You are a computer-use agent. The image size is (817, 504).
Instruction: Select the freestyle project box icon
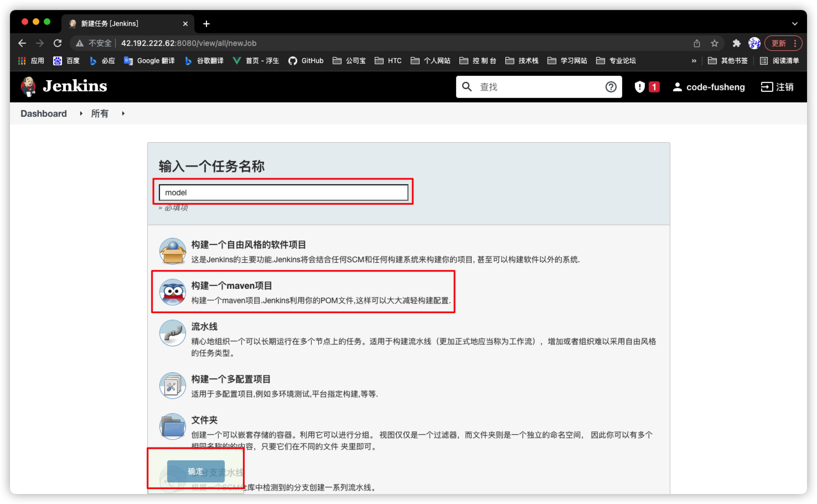pyautogui.click(x=172, y=251)
